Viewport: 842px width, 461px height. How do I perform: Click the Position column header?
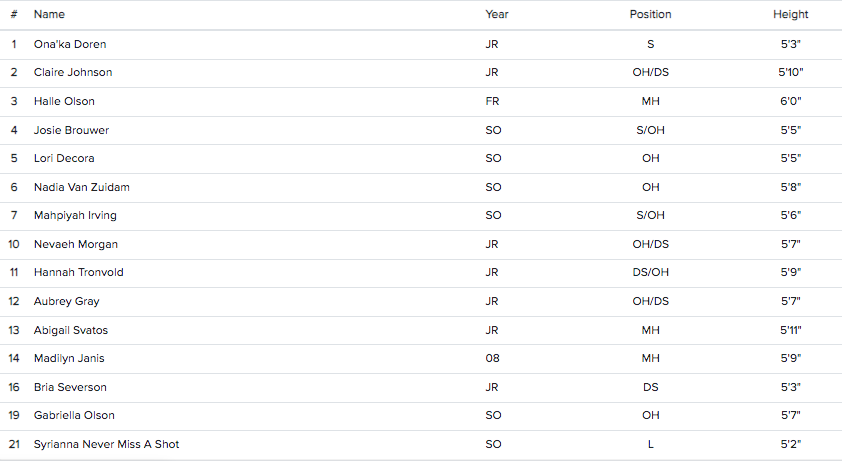click(650, 15)
